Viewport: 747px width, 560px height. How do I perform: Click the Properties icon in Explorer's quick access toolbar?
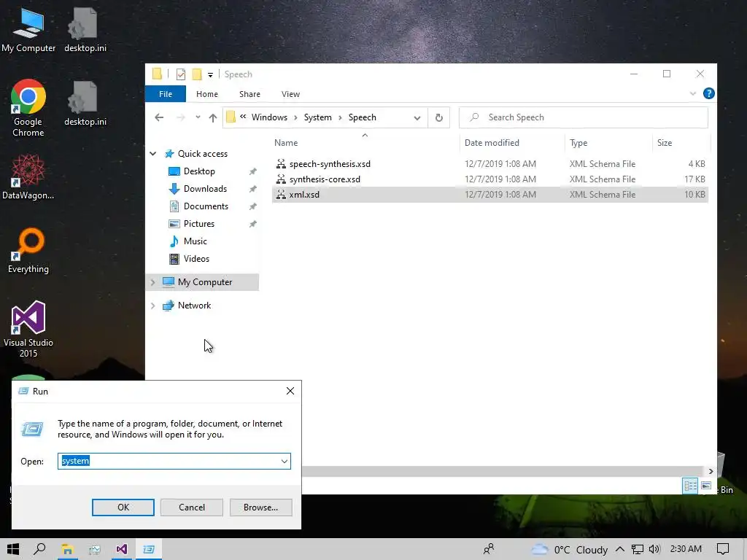pyautogui.click(x=181, y=74)
